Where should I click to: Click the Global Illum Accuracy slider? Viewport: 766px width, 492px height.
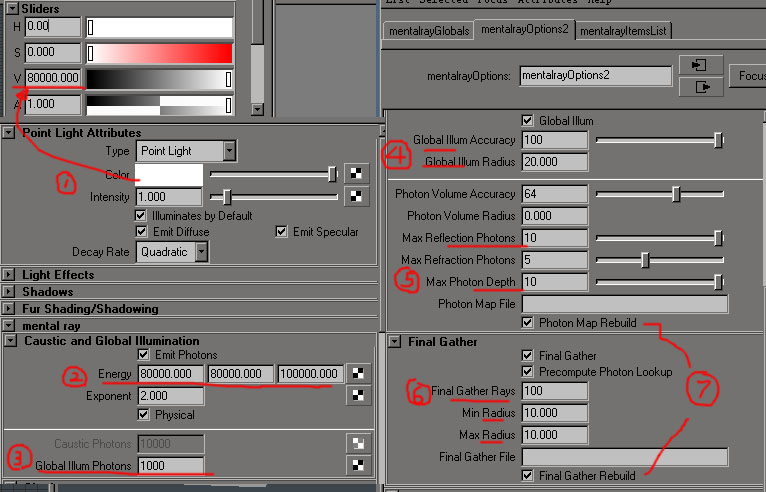click(x=660, y=140)
